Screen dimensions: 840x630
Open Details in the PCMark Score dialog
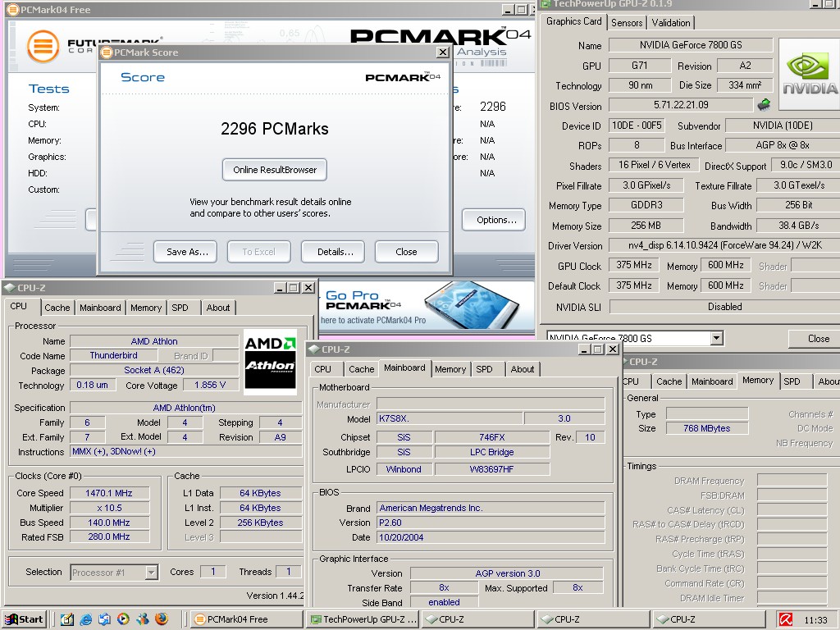pos(333,252)
